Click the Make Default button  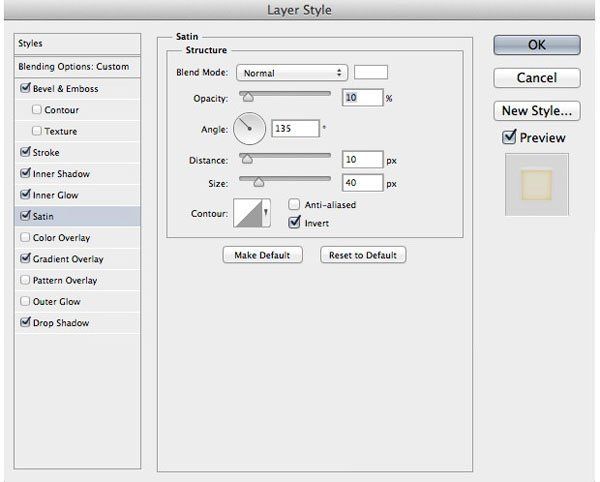pos(262,255)
